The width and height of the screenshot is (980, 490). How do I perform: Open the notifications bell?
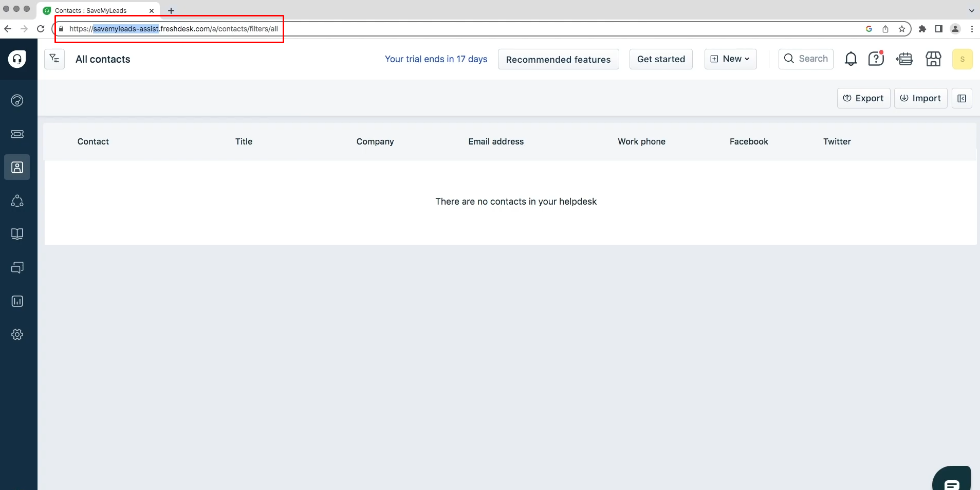point(851,59)
